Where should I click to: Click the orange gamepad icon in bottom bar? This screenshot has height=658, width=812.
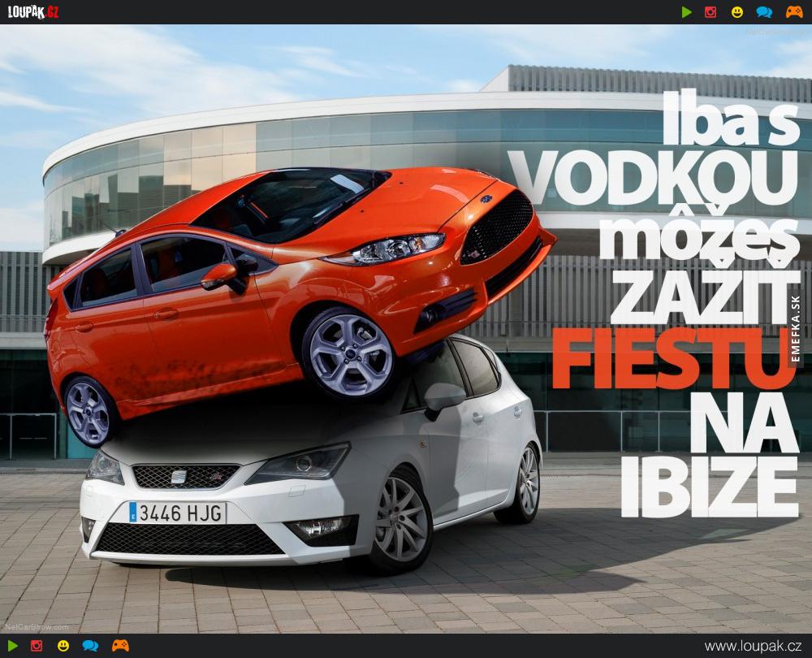point(120,646)
